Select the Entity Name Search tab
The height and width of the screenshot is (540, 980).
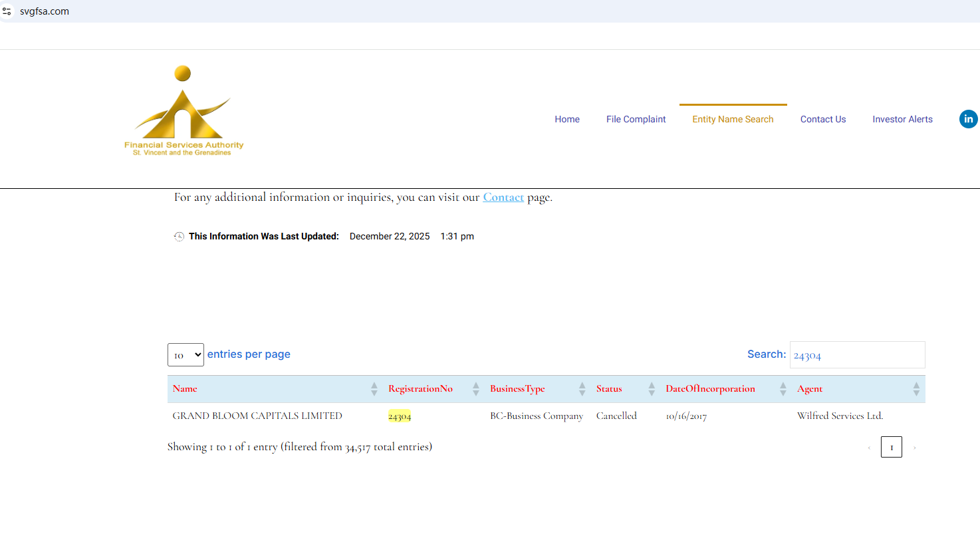pos(733,120)
